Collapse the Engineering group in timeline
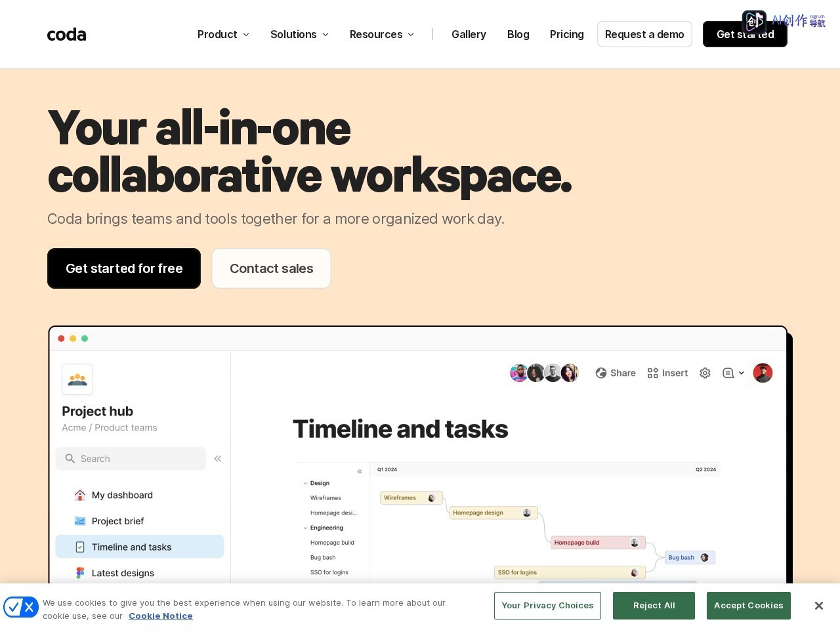This screenshot has width=840, height=630. tap(305, 528)
